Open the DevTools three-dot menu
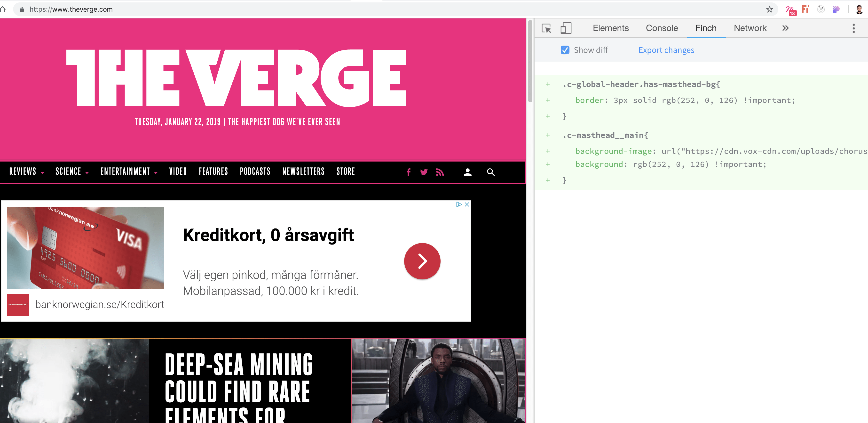The width and height of the screenshot is (868, 423). tap(853, 28)
